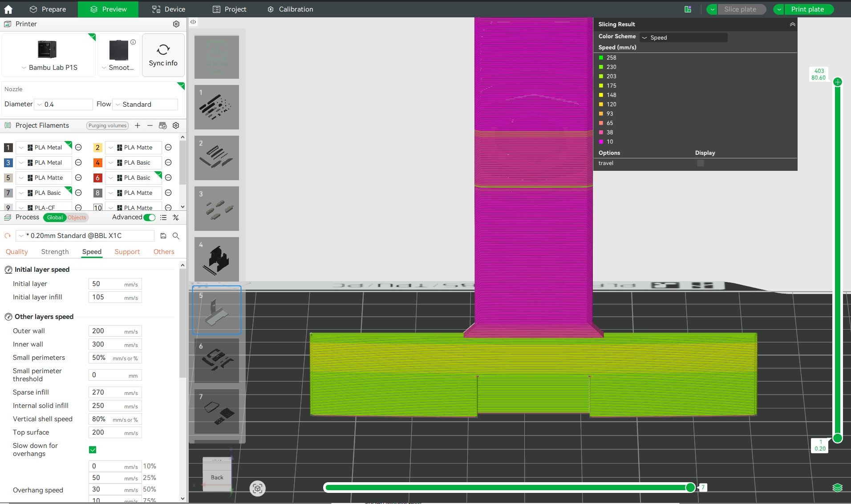This screenshot has height=504, width=851.
Task: Click the horizontal layer progress slider handle
Action: [x=690, y=488]
